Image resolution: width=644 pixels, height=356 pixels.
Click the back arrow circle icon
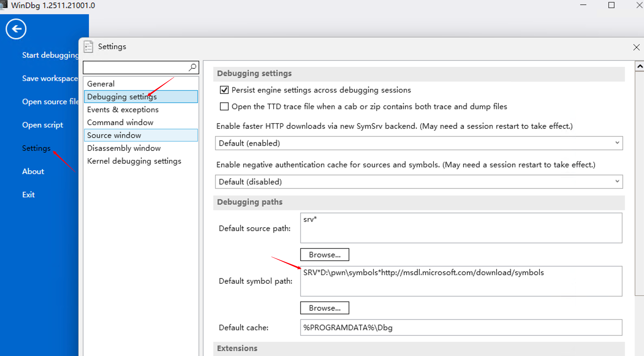[x=16, y=29]
